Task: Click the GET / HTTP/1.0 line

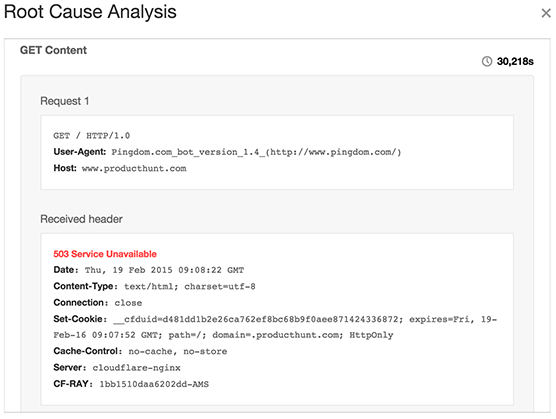Action: click(x=91, y=136)
